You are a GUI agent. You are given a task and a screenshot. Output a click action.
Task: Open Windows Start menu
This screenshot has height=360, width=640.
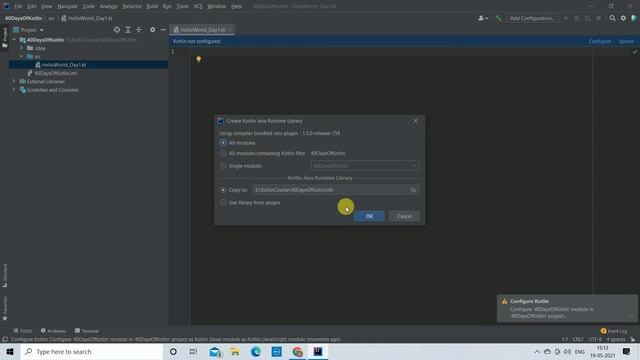10,351
